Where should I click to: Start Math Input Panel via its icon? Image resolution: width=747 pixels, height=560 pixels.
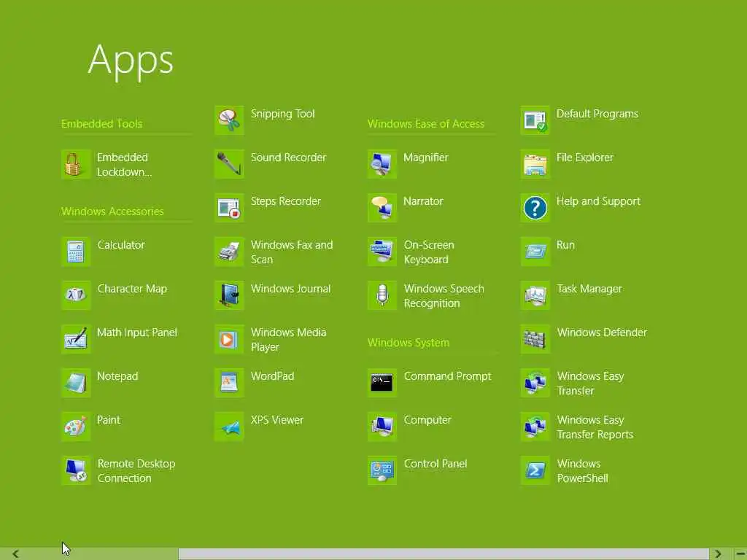[x=76, y=340]
